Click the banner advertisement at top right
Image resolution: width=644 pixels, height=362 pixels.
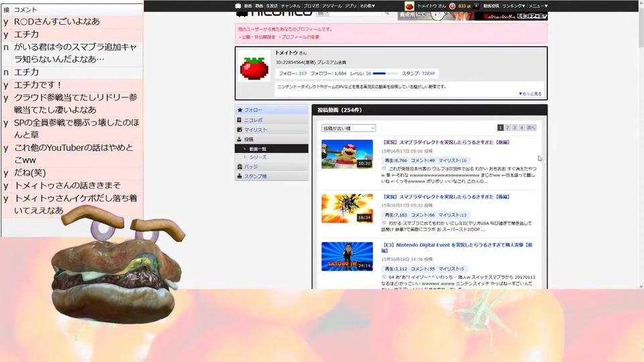coord(472,16)
